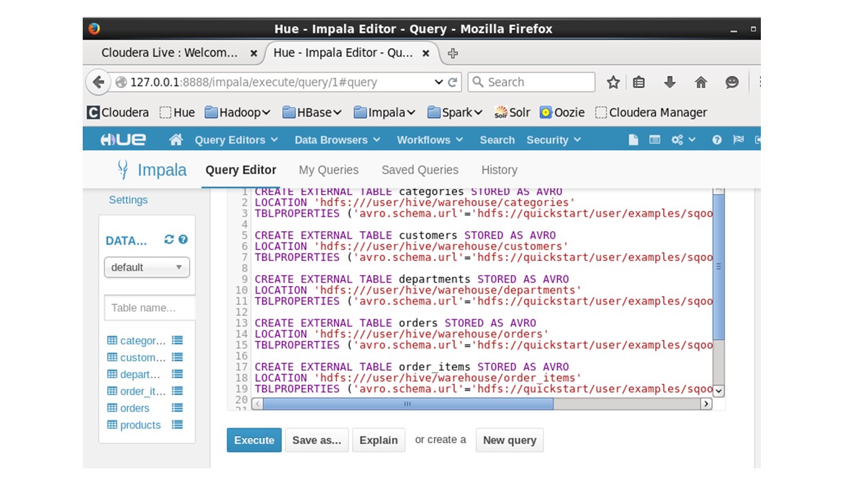Preview categories table sample data icon

coord(177,340)
